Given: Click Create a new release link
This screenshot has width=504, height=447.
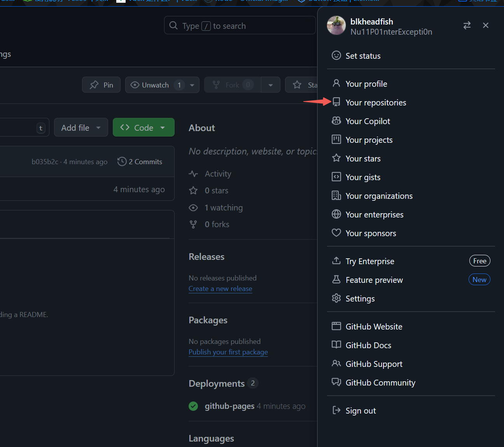Looking at the screenshot, I should coord(220,289).
